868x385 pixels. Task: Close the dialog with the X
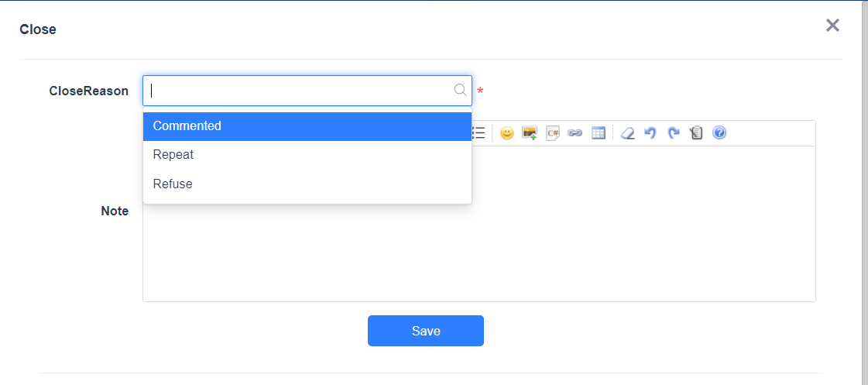(x=832, y=26)
